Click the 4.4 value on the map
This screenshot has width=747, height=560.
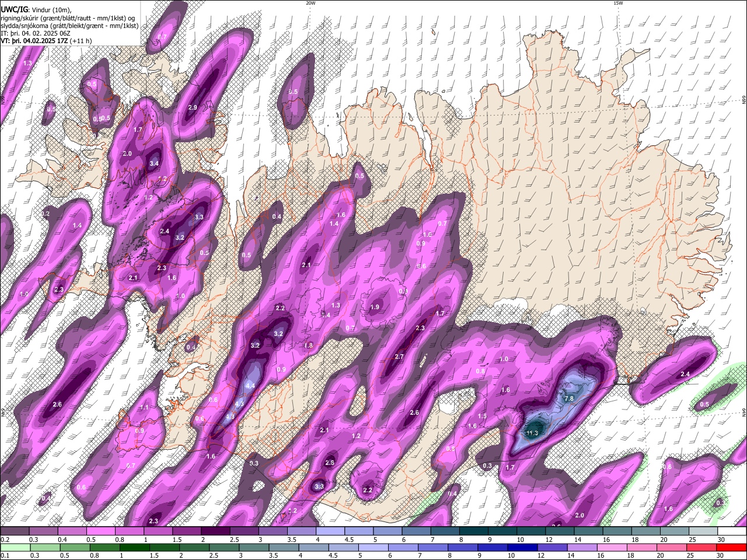coord(250,386)
